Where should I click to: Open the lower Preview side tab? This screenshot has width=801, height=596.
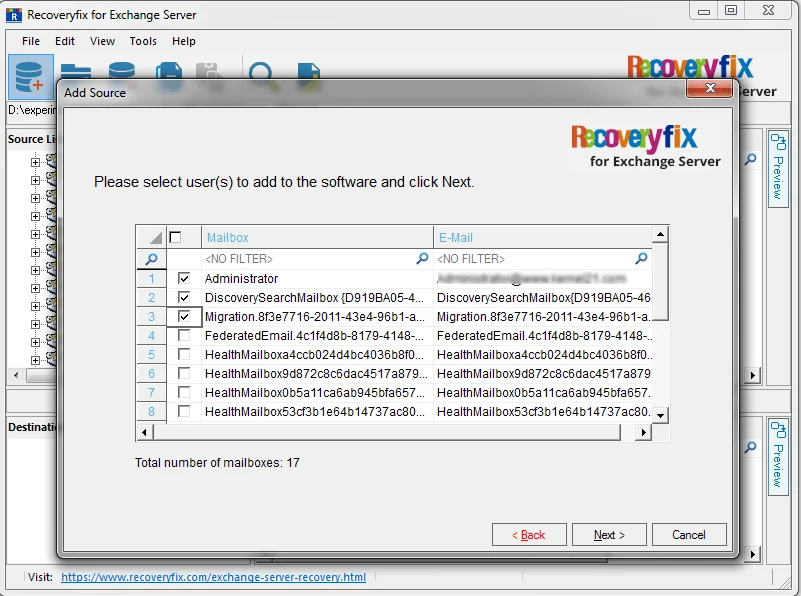coord(778,456)
